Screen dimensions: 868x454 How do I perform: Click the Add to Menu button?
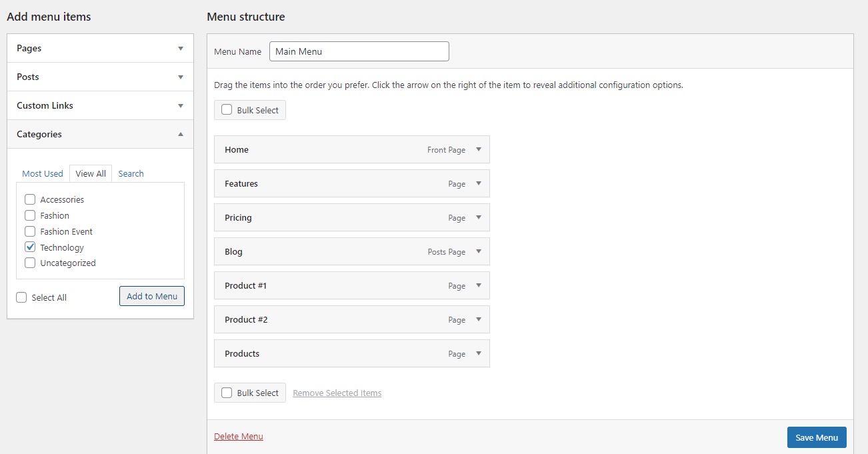(x=152, y=296)
